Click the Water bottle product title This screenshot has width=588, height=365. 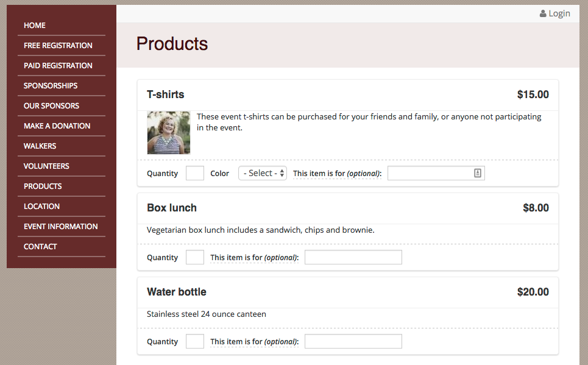(x=177, y=292)
